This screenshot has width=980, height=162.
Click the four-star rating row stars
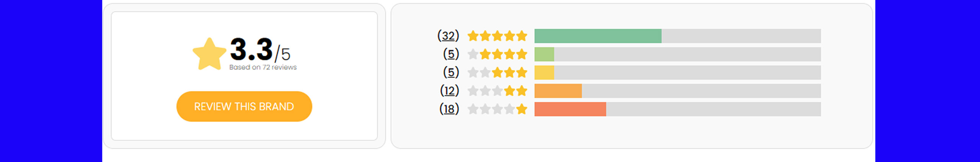[x=497, y=54]
